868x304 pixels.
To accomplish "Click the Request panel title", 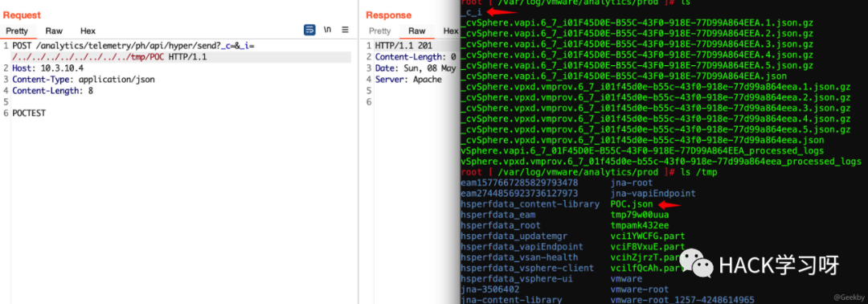I will click(22, 15).
